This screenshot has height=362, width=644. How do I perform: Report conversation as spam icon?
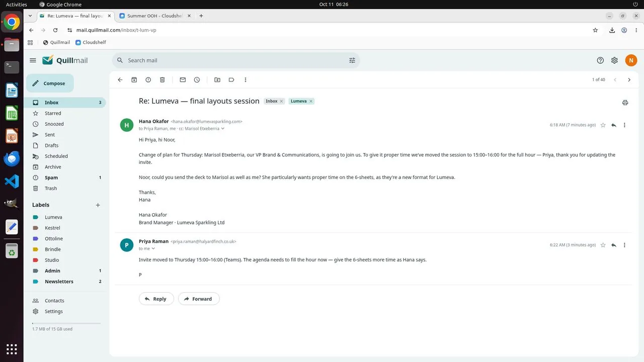(148, 80)
